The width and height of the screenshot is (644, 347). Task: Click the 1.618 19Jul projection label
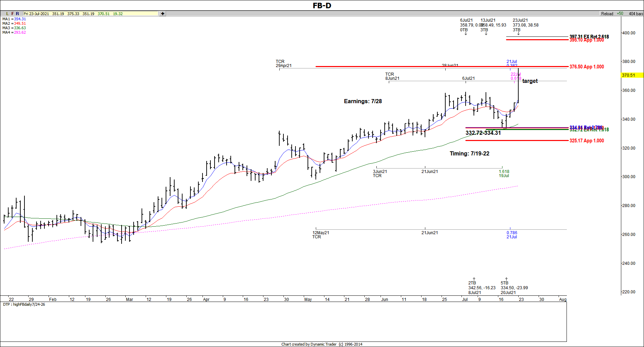click(x=504, y=174)
